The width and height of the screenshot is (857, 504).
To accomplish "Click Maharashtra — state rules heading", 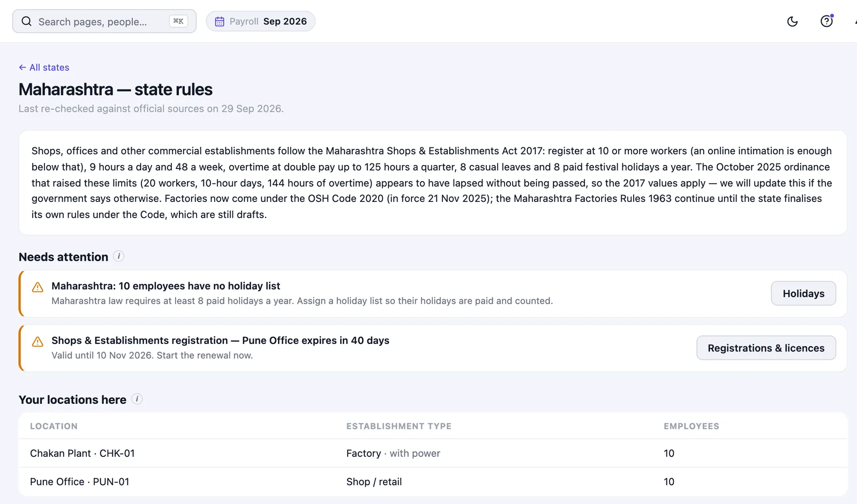I will click(116, 89).
